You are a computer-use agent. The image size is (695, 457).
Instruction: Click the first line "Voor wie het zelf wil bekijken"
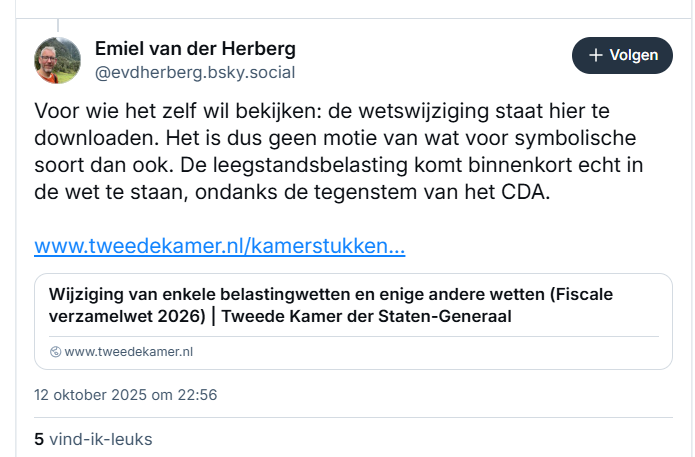pos(180,108)
